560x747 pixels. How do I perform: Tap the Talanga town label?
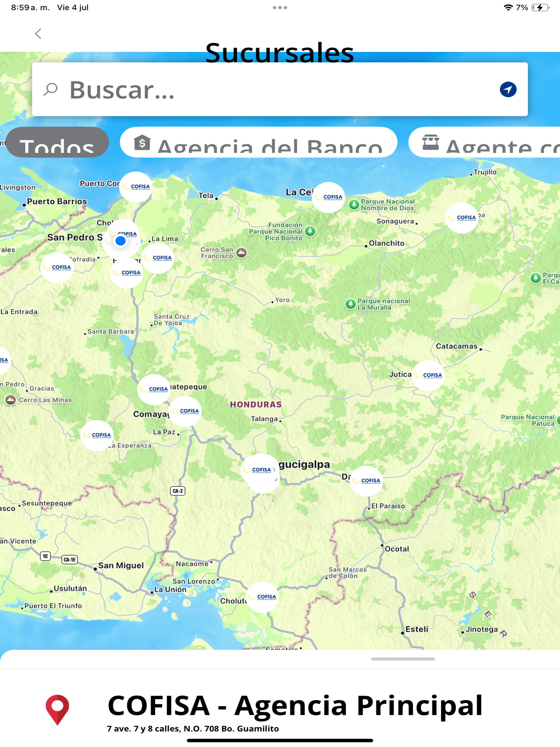click(264, 419)
